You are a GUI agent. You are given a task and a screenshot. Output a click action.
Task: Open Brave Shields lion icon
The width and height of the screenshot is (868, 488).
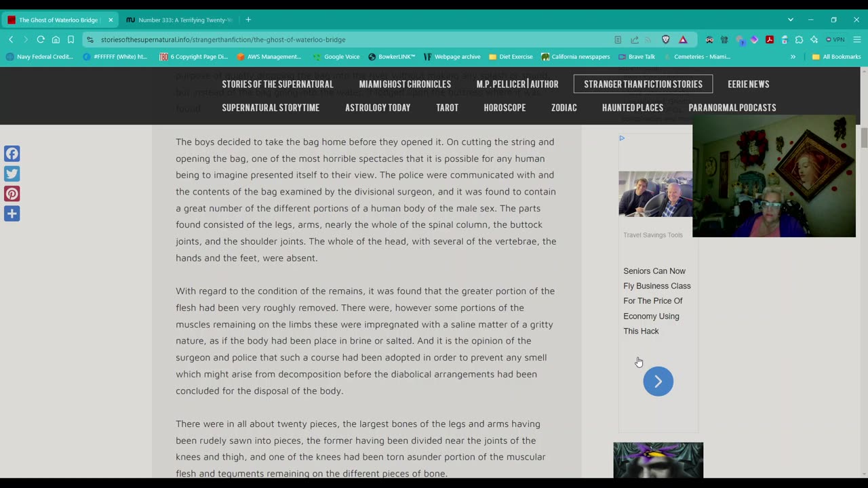pyautogui.click(x=666, y=39)
